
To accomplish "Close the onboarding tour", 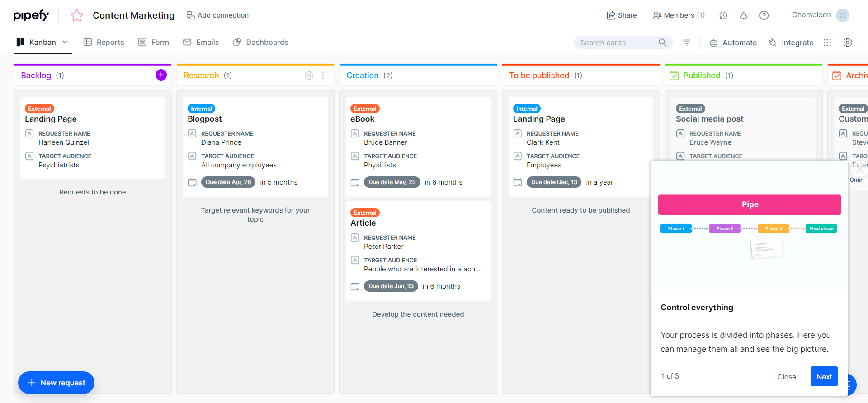I will (x=787, y=377).
